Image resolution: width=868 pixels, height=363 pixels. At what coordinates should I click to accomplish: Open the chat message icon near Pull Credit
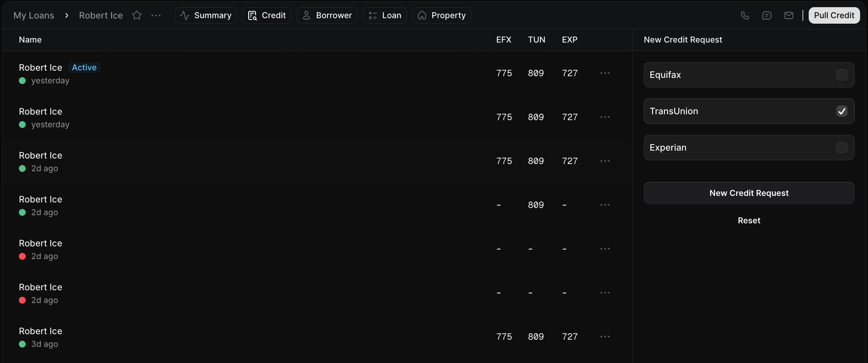coord(767,15)
